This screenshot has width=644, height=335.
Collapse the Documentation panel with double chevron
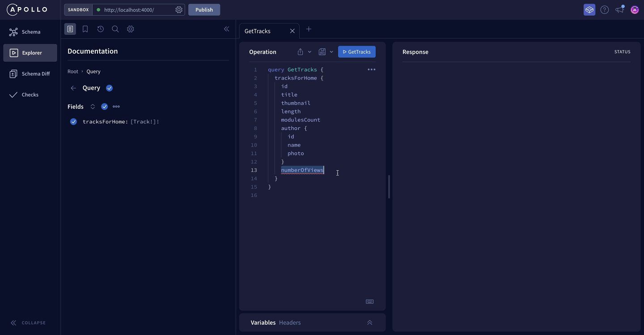point(226,29)
